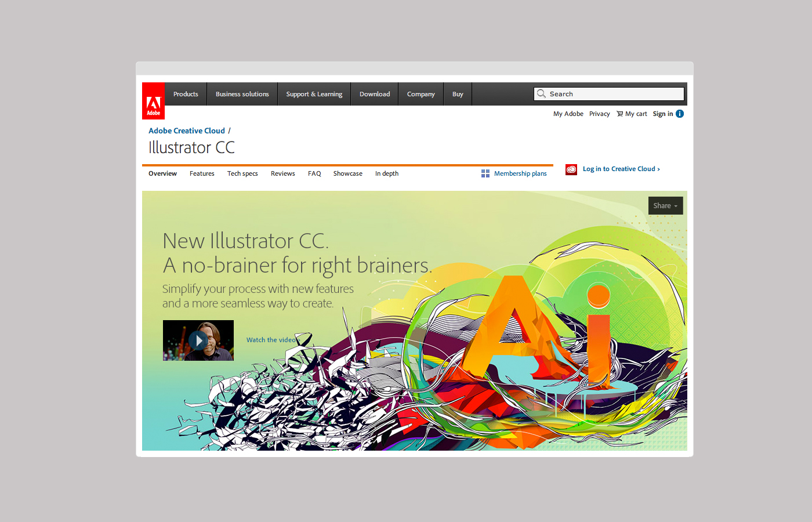Click the Membership plans grid icon
The image size is (812, 522).
[x=485, y=173]
